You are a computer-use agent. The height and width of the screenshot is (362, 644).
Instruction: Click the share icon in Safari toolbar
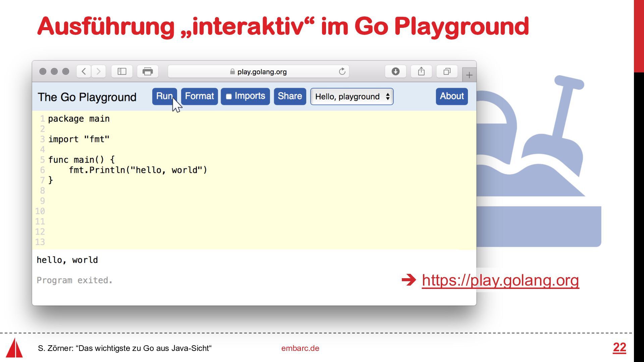coord(421,71)
